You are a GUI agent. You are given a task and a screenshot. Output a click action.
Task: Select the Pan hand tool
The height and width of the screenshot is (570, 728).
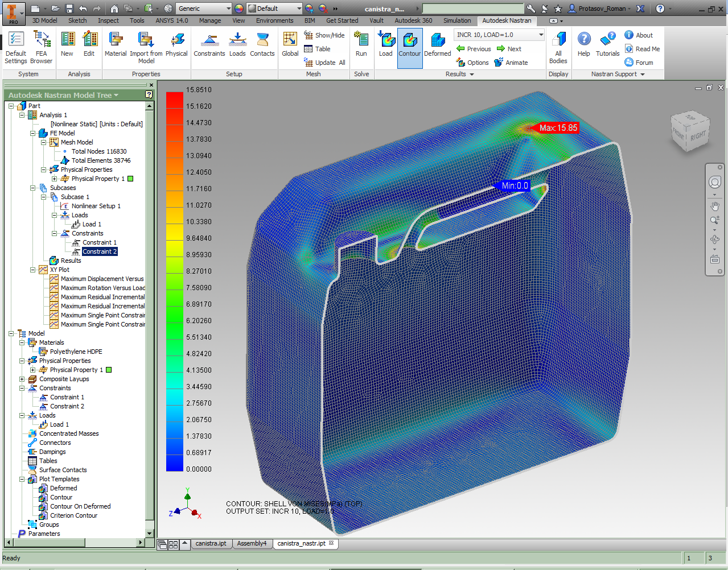(715, 206)
